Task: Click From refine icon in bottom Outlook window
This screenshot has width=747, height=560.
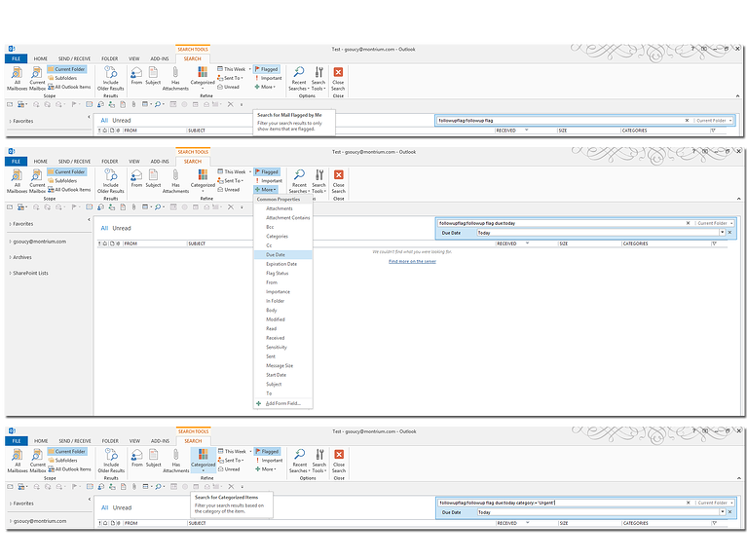Action: 137,458
